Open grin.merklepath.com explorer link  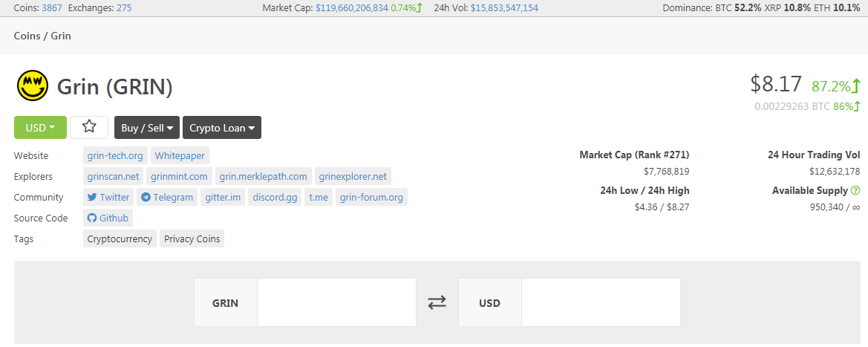coord(264,176)
